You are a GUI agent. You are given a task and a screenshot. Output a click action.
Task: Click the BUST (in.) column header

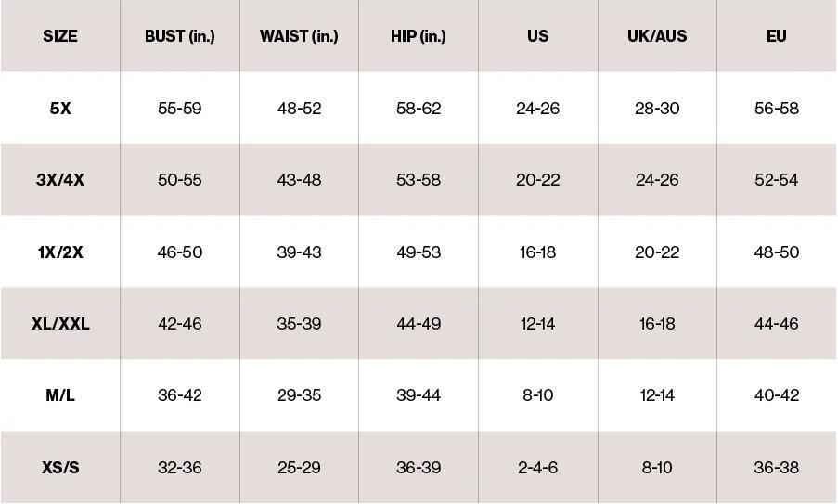point(180,36)
